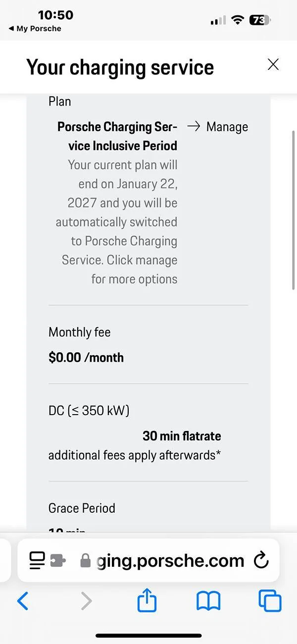Close the charging service dialog
The width and height of the screenshot is (297, 644).
[273, 64]
